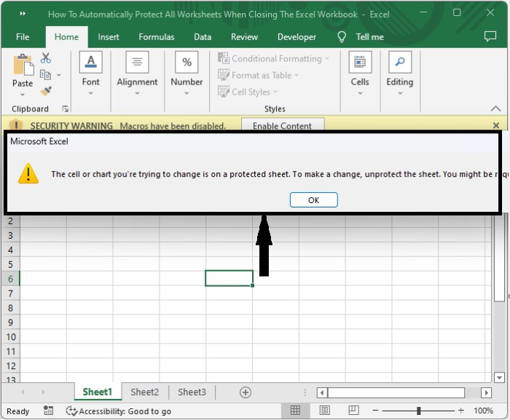Click the 100% zoom level
The height and width of the screenshot is (420, 510).
tap(483, 411)
